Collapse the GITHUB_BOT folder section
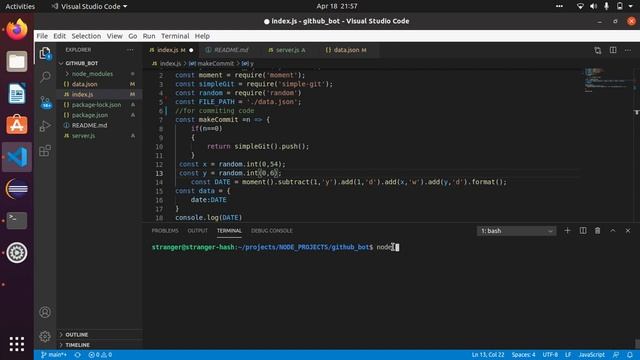Viewport: 640px width, 360px height. (81, 63)
